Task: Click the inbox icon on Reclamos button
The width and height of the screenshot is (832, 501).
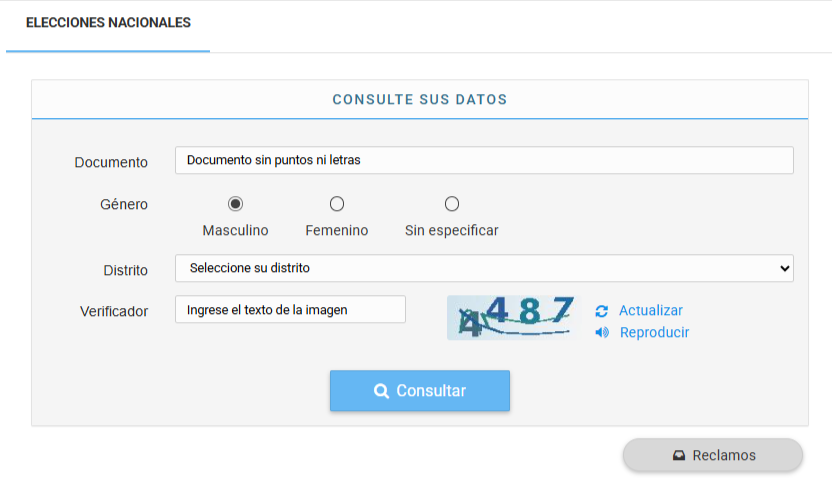Action: coord(679,455)
